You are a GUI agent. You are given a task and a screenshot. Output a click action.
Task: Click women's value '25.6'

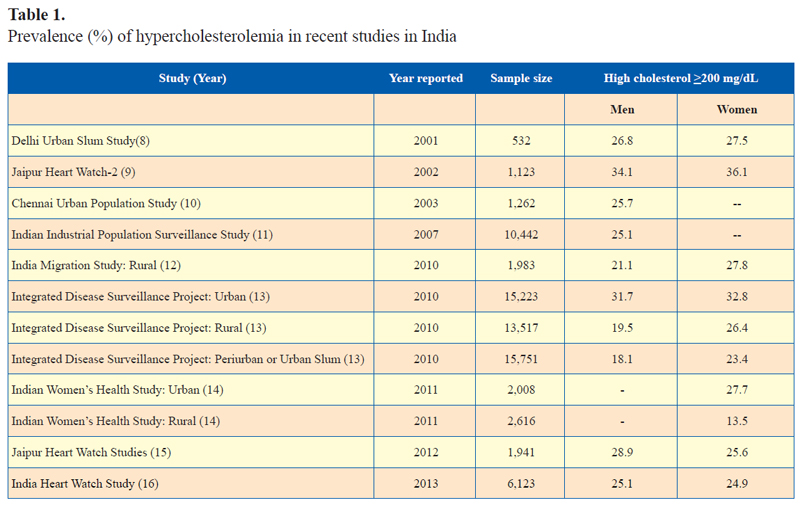(737, 452)
